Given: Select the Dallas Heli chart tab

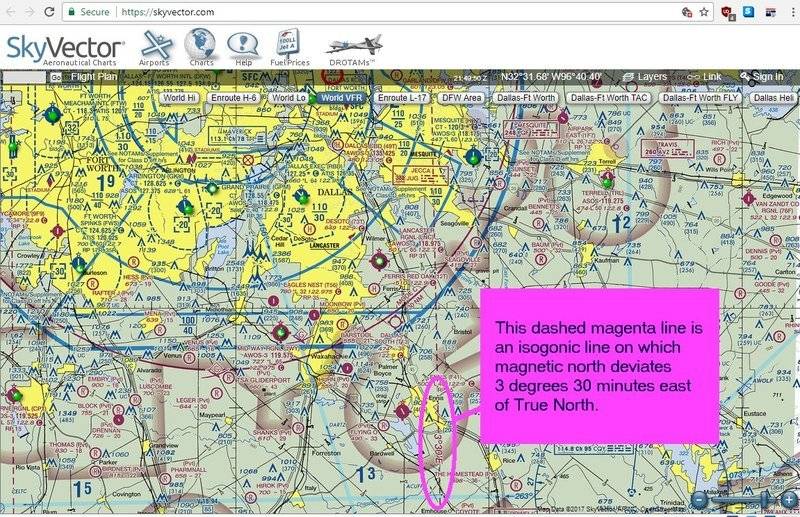Looking at the screenshot, I should 773,98.
